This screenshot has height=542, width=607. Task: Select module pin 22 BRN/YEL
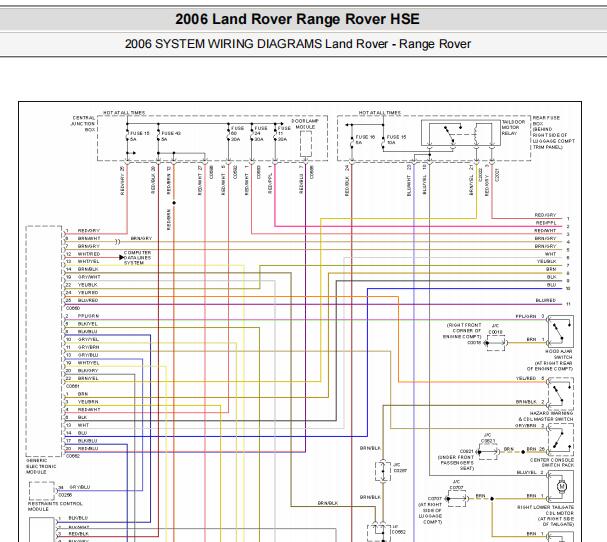82,378
